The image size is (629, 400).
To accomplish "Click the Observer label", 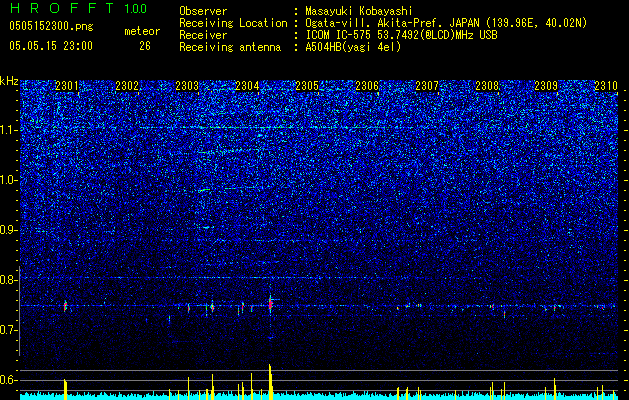I will point(203,11).
